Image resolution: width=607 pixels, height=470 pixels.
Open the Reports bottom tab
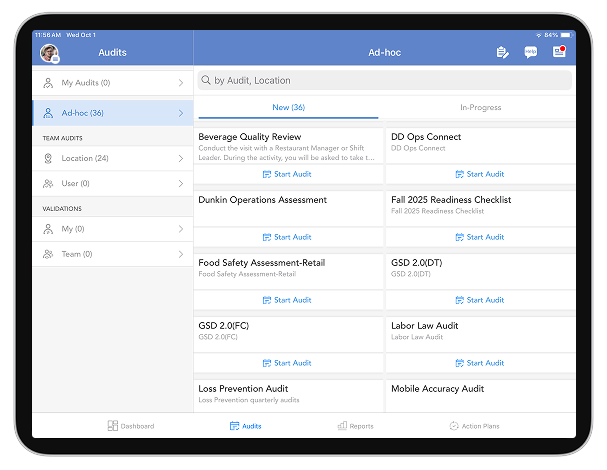[355, 426]
